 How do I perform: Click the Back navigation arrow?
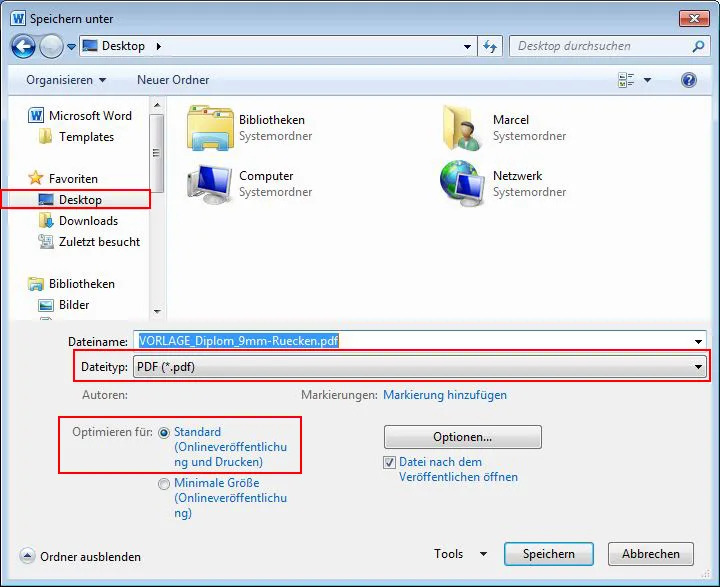(23, 46)
